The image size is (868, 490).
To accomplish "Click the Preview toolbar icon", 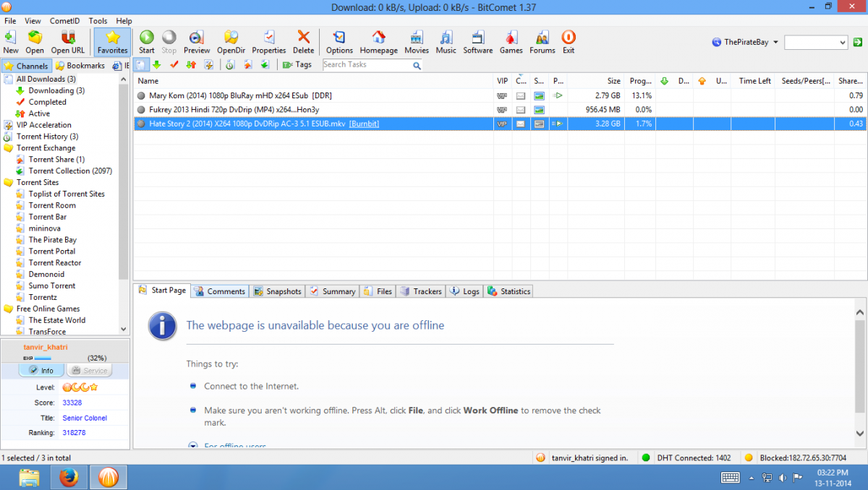I will point(196,42).
